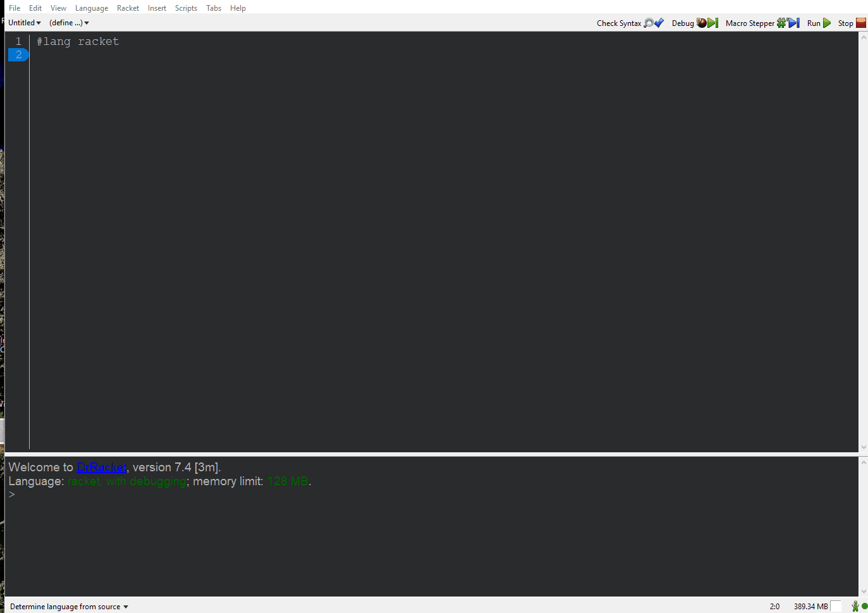Click the line 2 number marker
The image size is (868, 613).
[18, 55]
